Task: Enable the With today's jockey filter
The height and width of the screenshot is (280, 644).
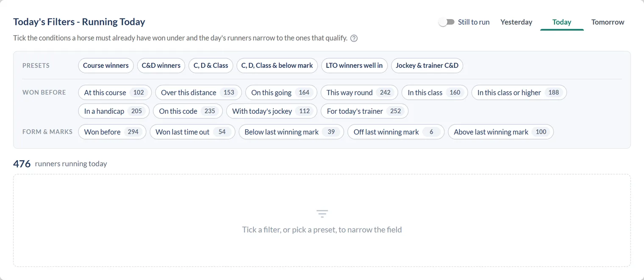Action: click(x=272, y=111)
